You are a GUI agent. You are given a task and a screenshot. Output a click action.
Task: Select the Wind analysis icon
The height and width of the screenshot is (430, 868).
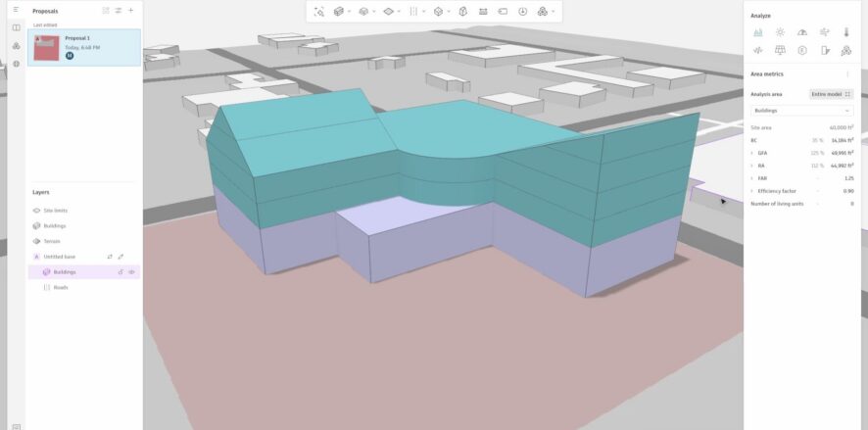coord(824,32)
